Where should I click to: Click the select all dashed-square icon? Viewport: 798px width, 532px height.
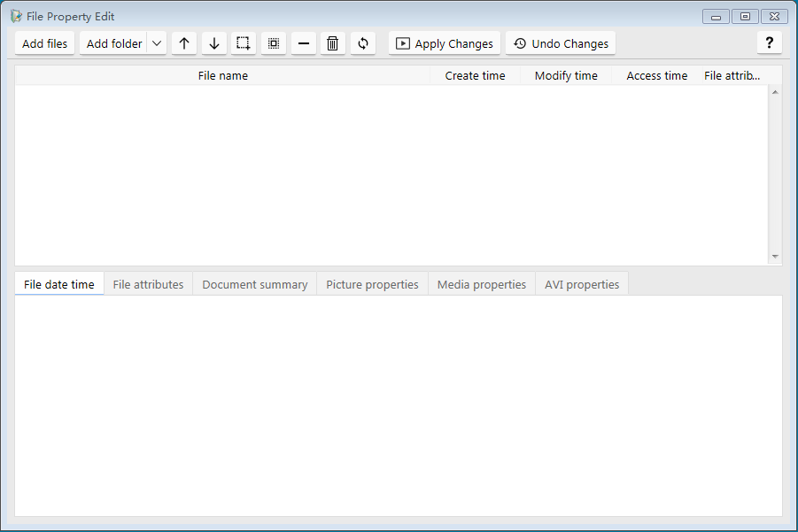tap(244, 43)
